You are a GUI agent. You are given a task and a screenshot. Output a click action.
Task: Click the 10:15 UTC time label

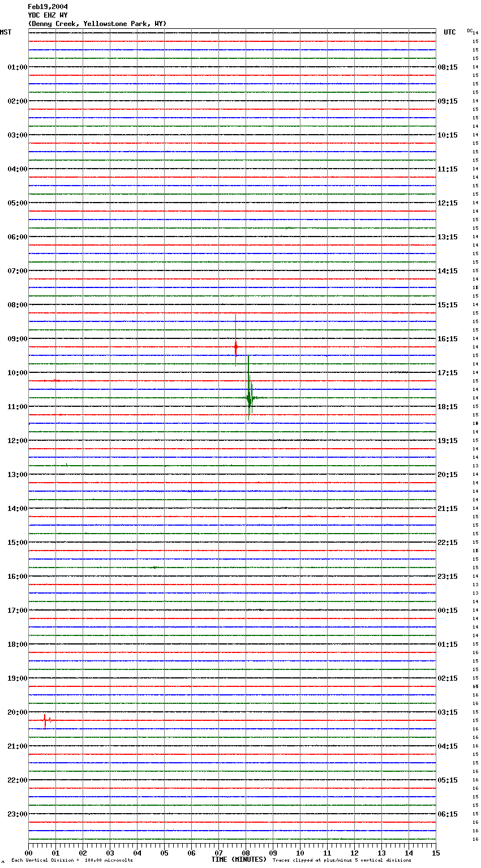pyautogui.click(x=448, y=135)
